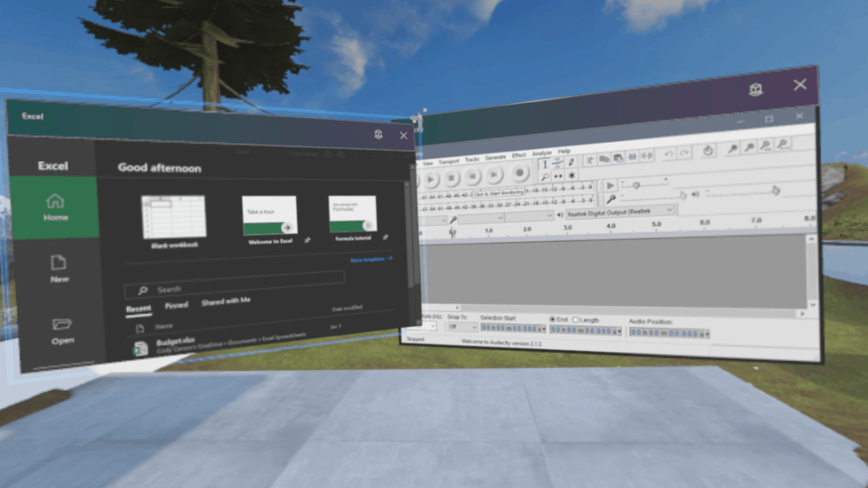Sort Excel file list by Date modified
This screenshot has width=868, height=488.
point(347,308)
